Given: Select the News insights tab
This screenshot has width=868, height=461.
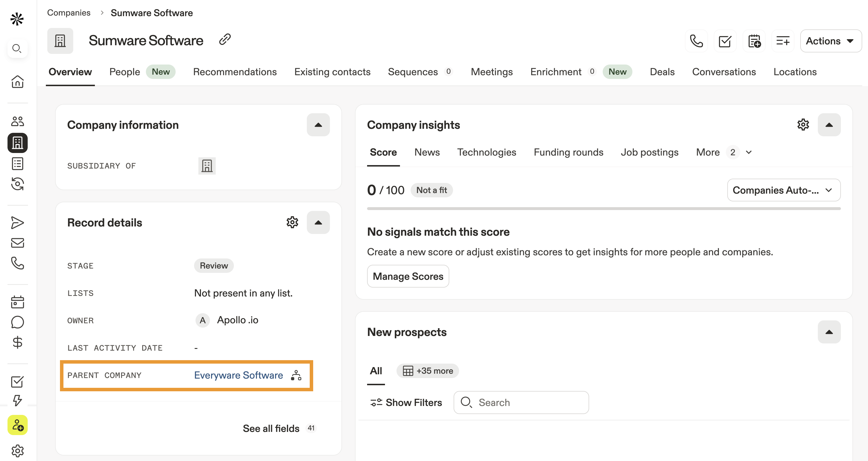Looking at the screenshot, I should point(427,152).
